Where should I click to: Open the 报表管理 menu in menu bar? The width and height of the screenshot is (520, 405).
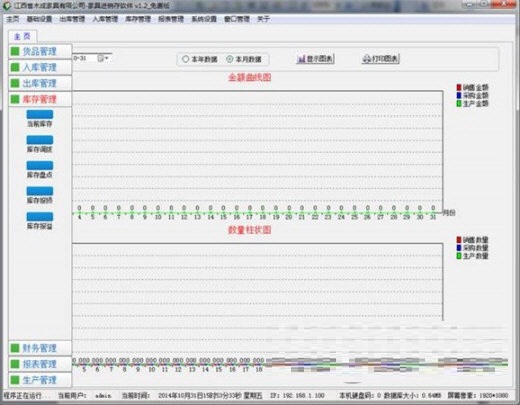pyautogui.click(x=171, y=19)
